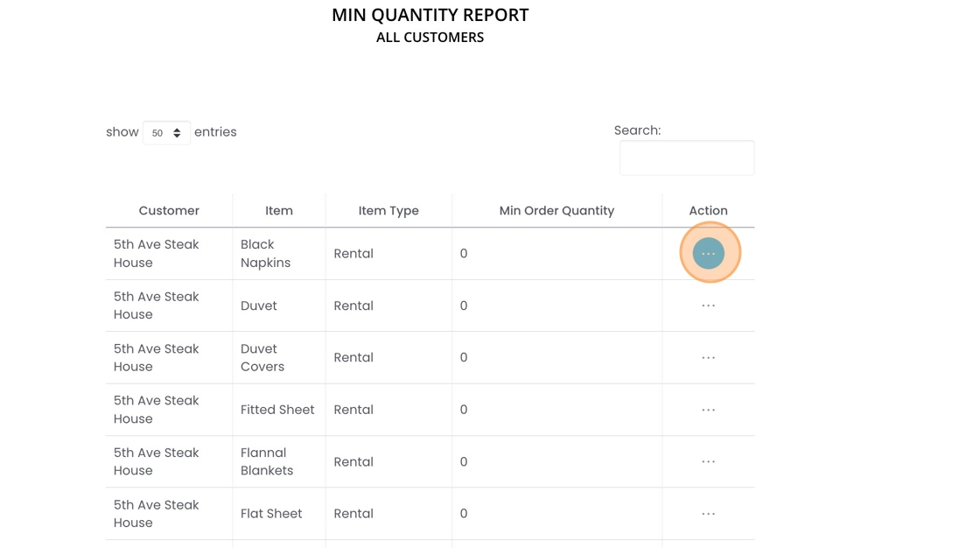Click Min Quantity Report heading
Image resolution: width=980 pixels, height=548 pixels.
430,15
